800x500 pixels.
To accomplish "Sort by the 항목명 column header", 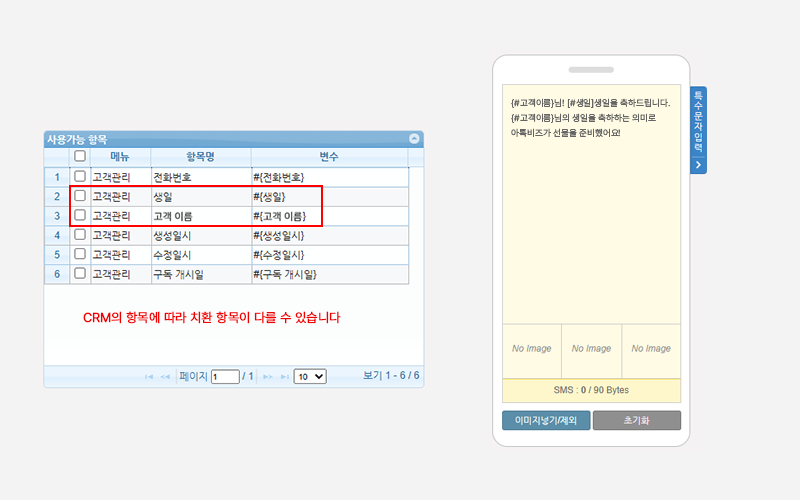I will 200,157.
